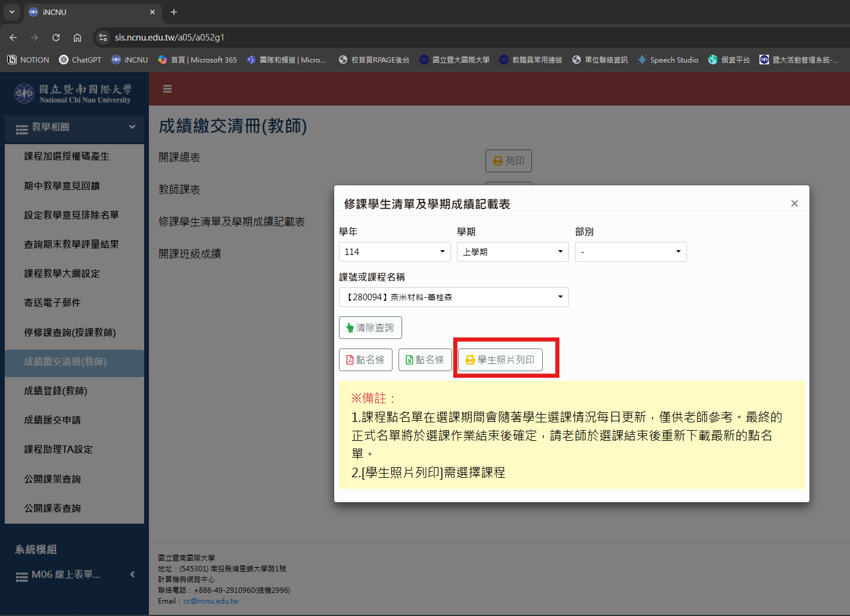
Task: Toggle the hamburger menu in the header
Action: pyautogui.click(x=167, y=89)
